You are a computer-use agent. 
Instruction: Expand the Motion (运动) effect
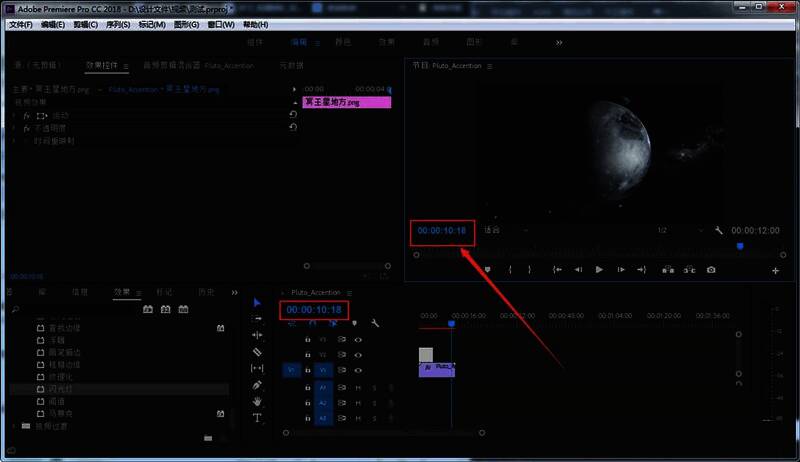14,116
